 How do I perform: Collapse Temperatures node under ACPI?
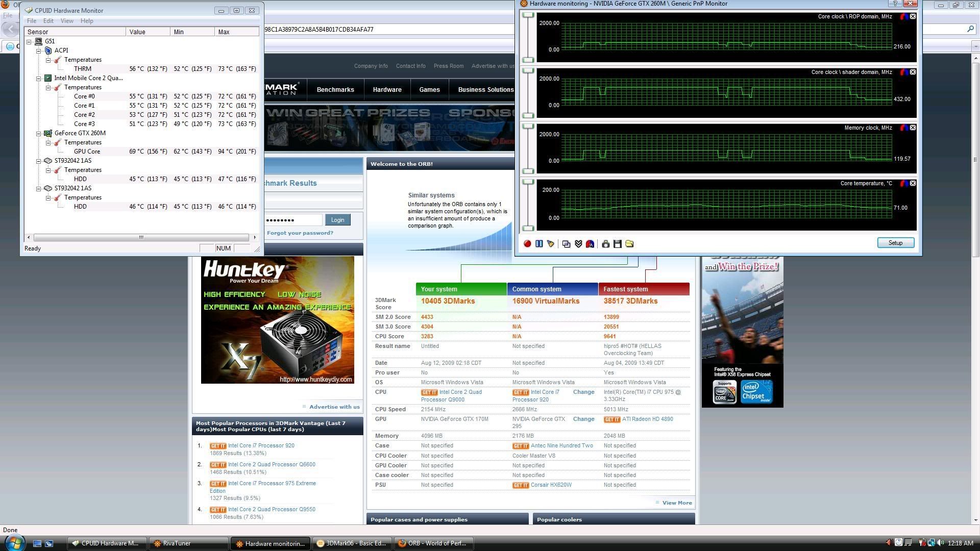click(48, 60)
